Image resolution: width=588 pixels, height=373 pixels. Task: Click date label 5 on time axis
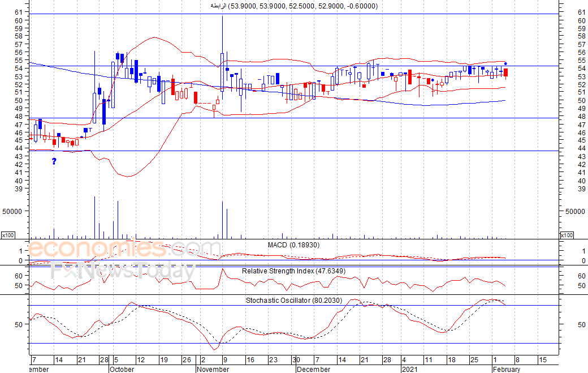pos(116,360)
